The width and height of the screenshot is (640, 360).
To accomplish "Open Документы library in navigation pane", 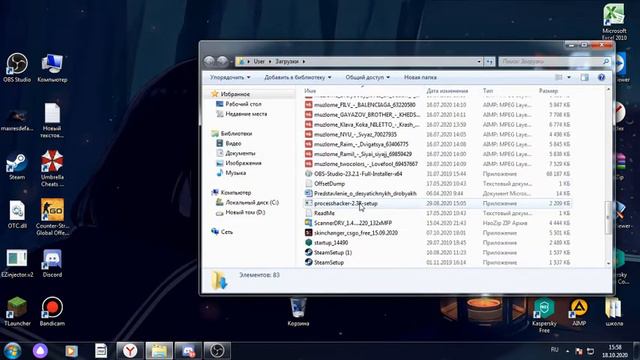I will coord(240,153).
